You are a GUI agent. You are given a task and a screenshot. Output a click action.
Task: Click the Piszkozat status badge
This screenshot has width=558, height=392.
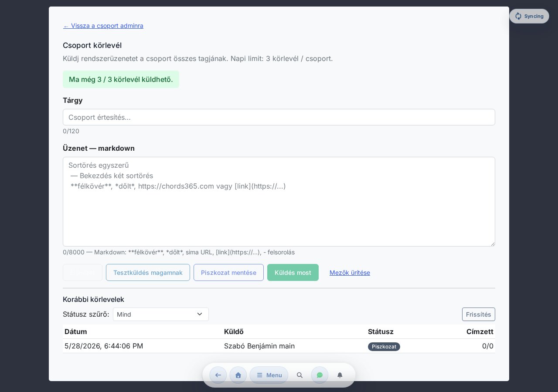click(x=384, y=347)
